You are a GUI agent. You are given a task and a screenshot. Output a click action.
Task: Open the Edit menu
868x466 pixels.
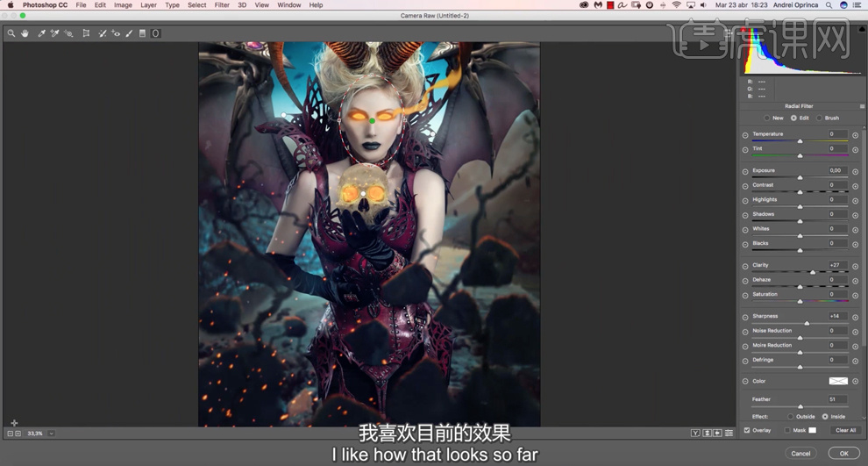(x=100, y=5)
